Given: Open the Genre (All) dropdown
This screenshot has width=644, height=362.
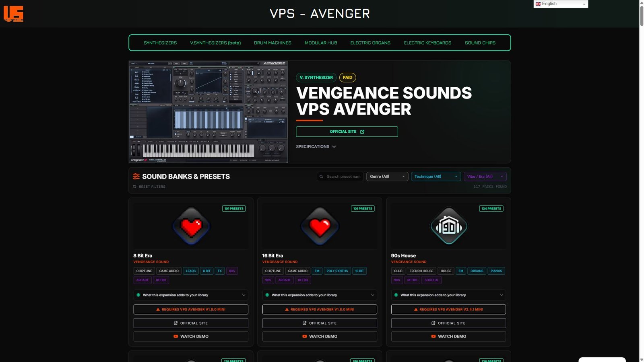Looking at the screenshot, I should click(387, 177).
